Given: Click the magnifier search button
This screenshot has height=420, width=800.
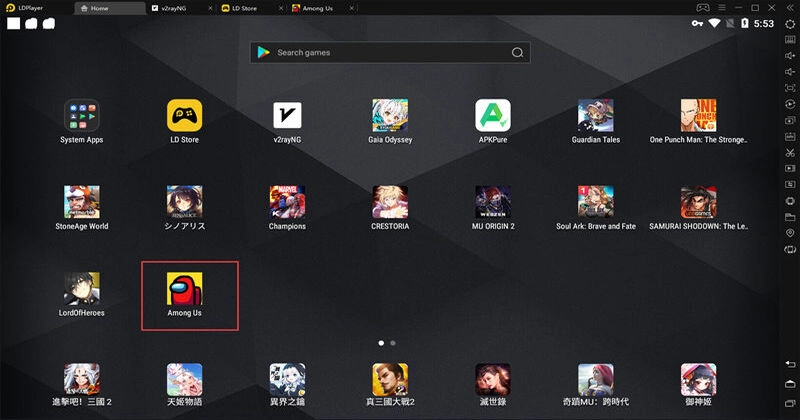Looking at the screenshot, I should pyautogui.click(x=517, y=53).
